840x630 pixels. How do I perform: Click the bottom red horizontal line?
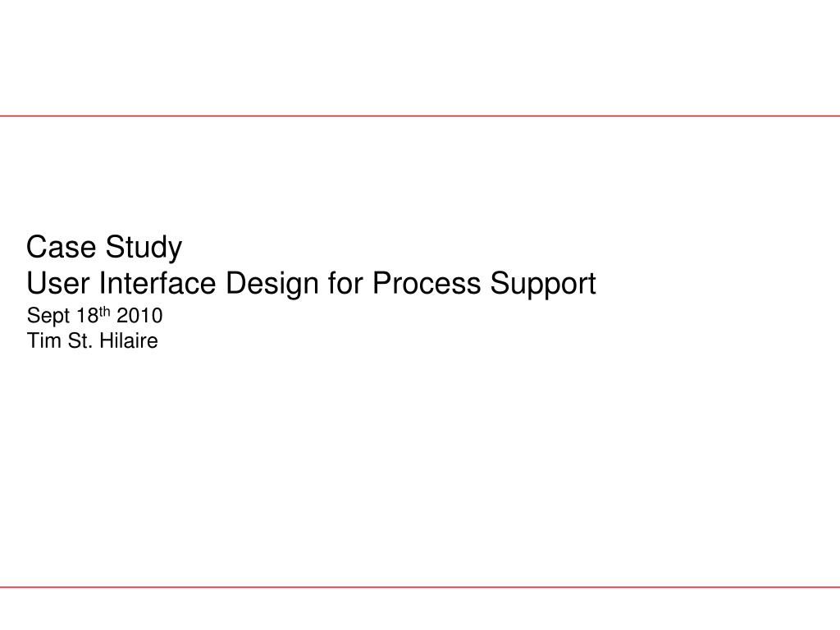420,587
